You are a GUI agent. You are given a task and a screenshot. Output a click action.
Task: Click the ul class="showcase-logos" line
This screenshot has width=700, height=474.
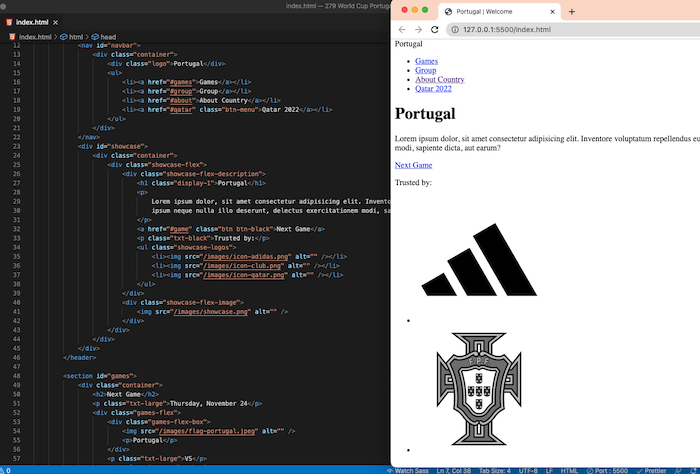click(x=187, y=247)
